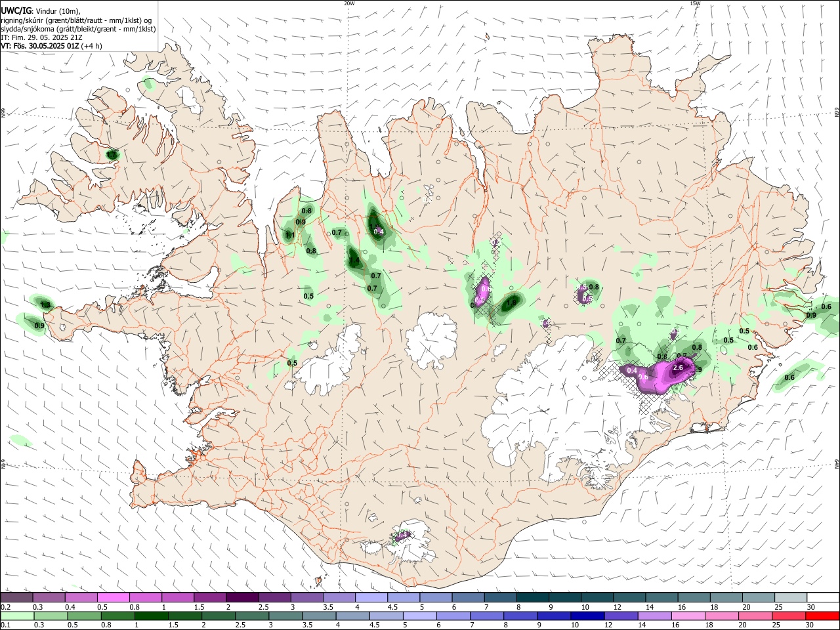Click the first greyish-purple swatch labeled 0.2 in the upper legend row
This screenshot has width=840, height=630.
pyautogui.click(x=16, y=598)
